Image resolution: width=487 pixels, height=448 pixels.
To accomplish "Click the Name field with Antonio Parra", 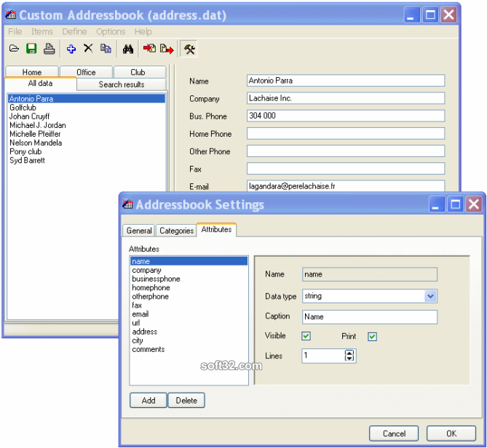I will point(346,80).
